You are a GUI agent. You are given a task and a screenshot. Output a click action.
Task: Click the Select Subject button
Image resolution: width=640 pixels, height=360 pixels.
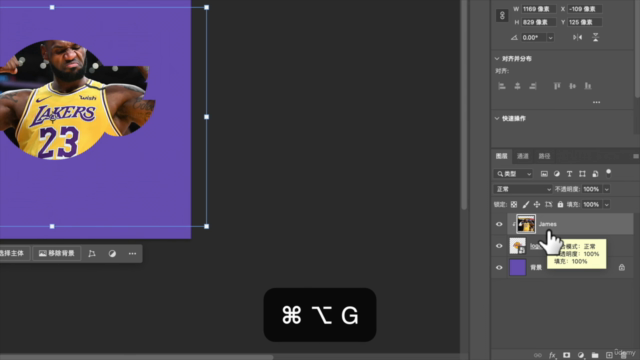point(13,253)
